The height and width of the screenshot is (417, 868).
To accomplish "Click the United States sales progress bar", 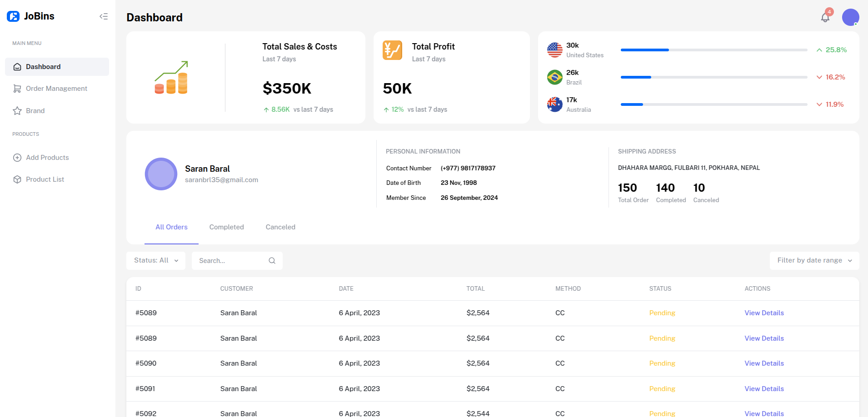I will (713, 50).
